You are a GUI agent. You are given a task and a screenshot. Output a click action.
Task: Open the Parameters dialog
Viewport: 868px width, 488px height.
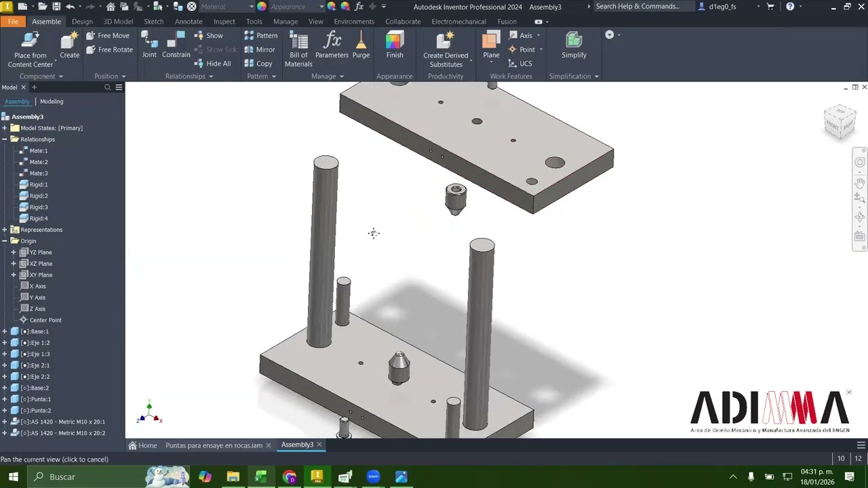click(332, 45)
